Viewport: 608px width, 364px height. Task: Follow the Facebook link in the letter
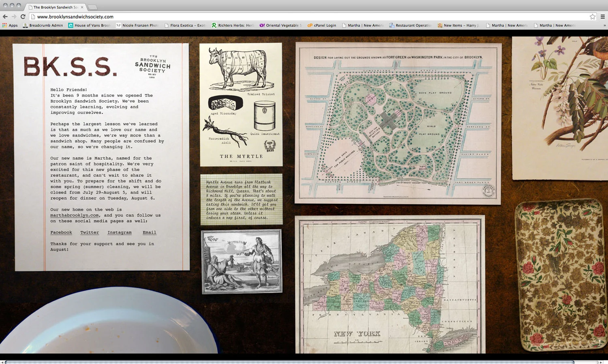pyautogui.click(x=61, y=232)
